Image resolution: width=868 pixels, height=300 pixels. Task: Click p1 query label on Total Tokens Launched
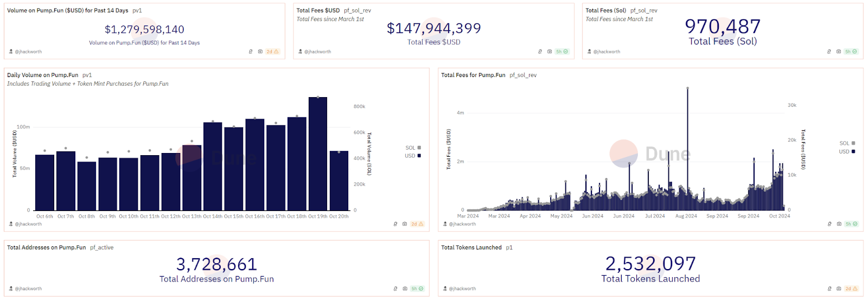click(x=509, y=247)
